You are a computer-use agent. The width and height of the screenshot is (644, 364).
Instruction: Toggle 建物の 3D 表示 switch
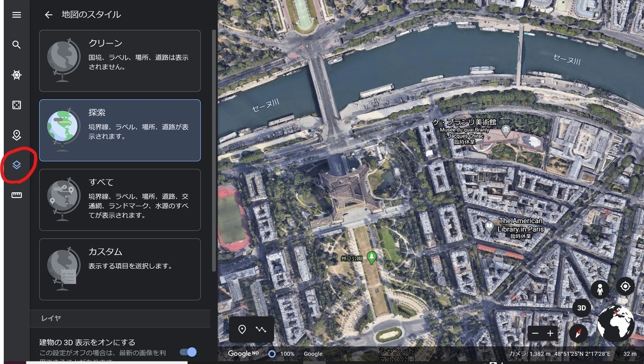(x=188, y=352)
